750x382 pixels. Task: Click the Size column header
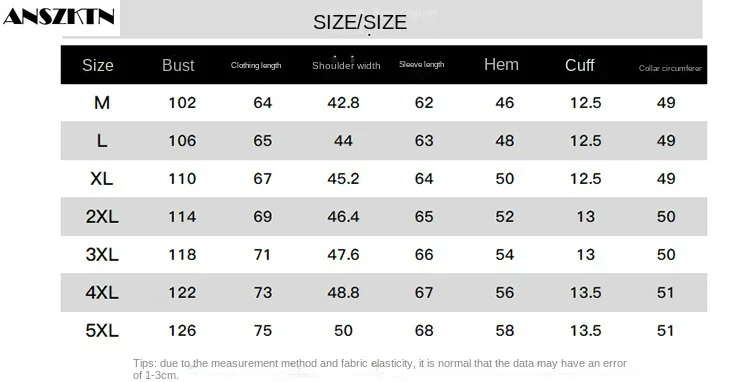tap(98, 65)
